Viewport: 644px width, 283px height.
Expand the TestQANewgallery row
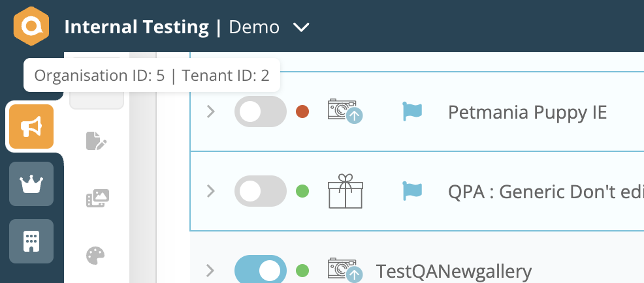point(210,270)
